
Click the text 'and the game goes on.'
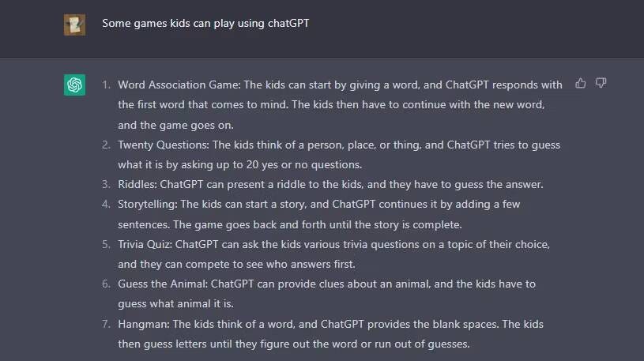pos(175,125)
